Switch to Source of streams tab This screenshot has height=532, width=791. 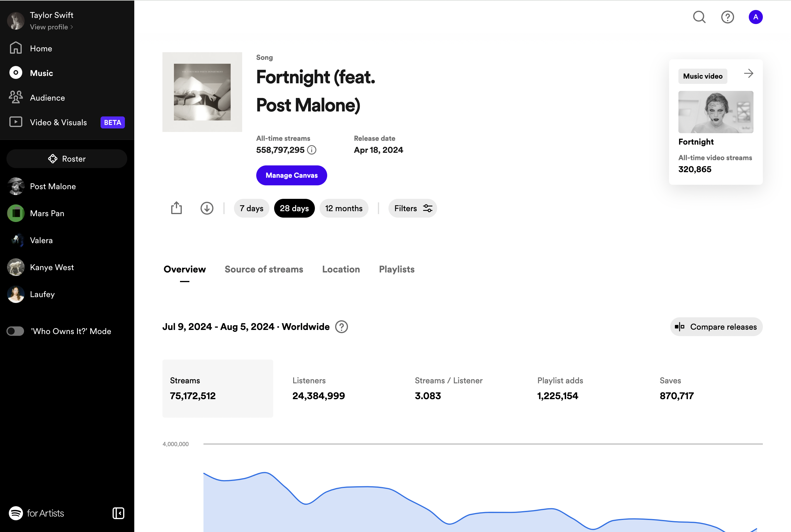(264, 270)
